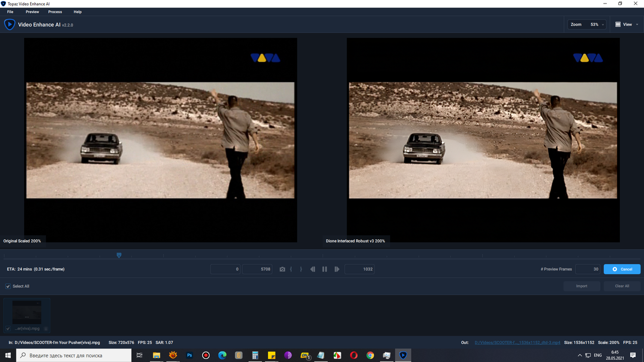Viewport: 644px width, 362px height.
Task: Open the Zoom 53% dropdown
Action: (587, 24)
